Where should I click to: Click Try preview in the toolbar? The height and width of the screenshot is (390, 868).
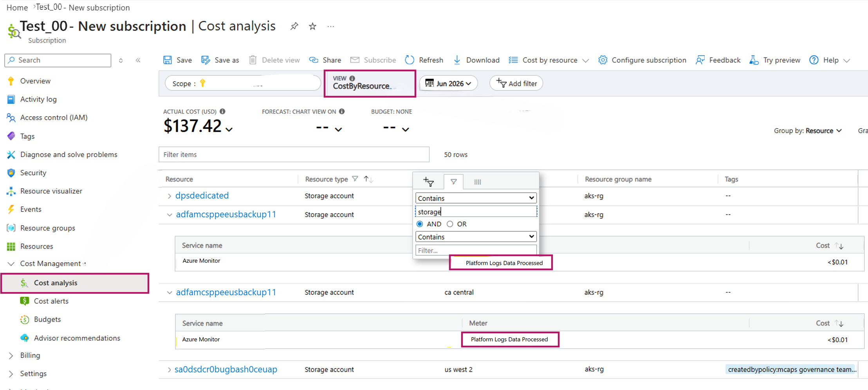pyautogui.click(x=775, y=60)
